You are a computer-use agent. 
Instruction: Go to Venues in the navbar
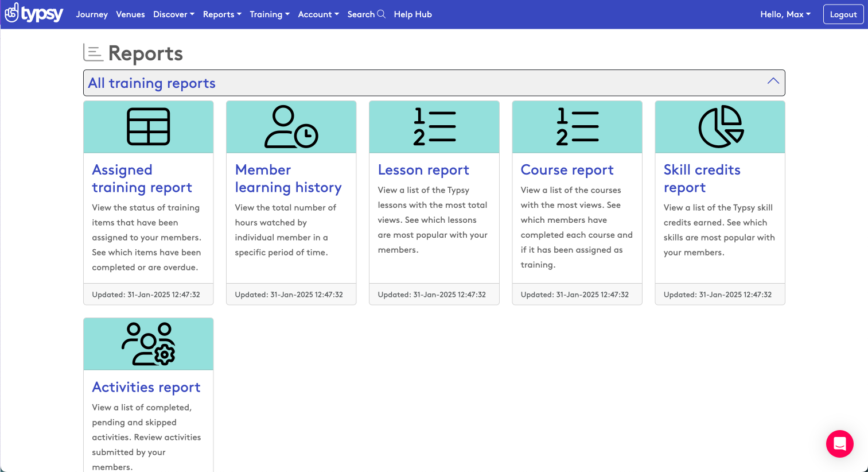click(x=130, y=14)
